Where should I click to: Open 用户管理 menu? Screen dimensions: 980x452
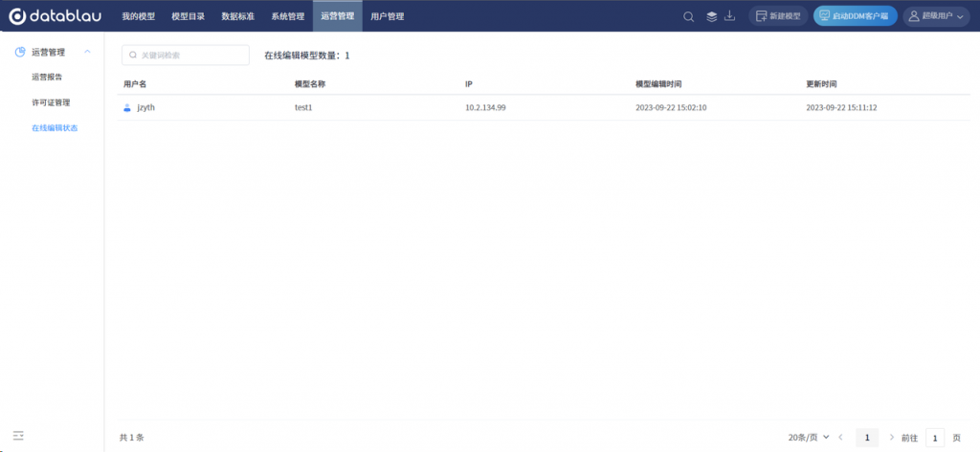[x=388, y=17]
